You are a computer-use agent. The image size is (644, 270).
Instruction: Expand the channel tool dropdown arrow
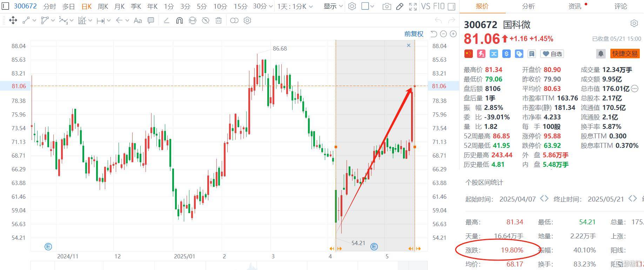click(53, 21)
